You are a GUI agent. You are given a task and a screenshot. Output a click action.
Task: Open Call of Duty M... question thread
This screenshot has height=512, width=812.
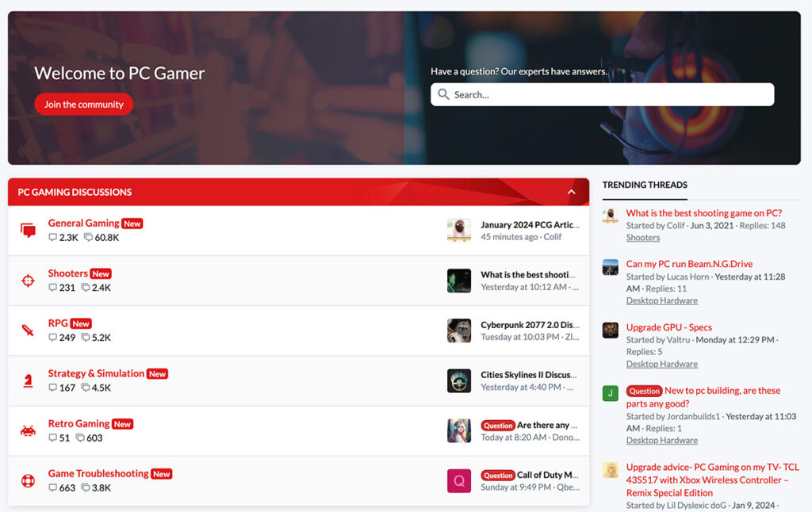(x=548, y=475)
